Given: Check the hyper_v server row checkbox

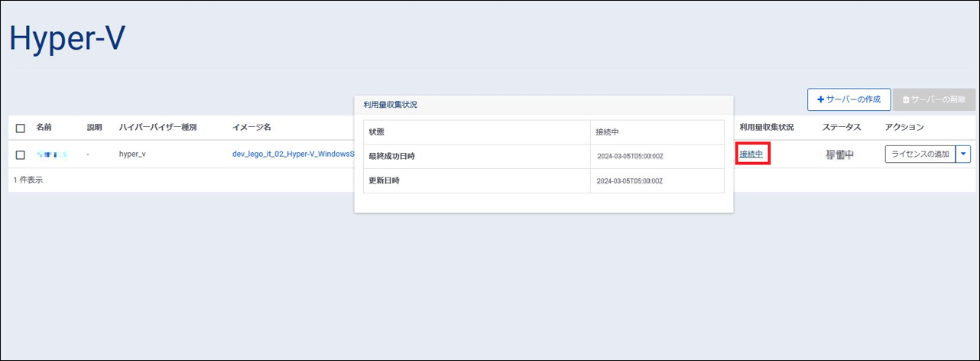Looking at the screenshot, I should (x=21, y=154).
